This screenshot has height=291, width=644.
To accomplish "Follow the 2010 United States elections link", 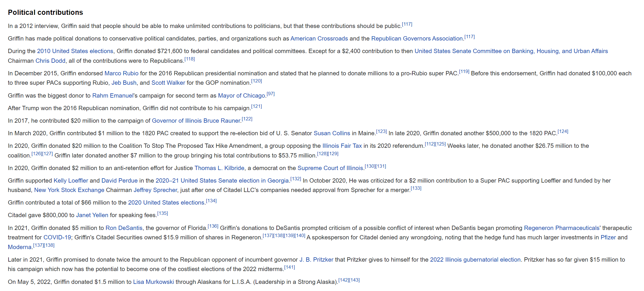I will (75, 51).
